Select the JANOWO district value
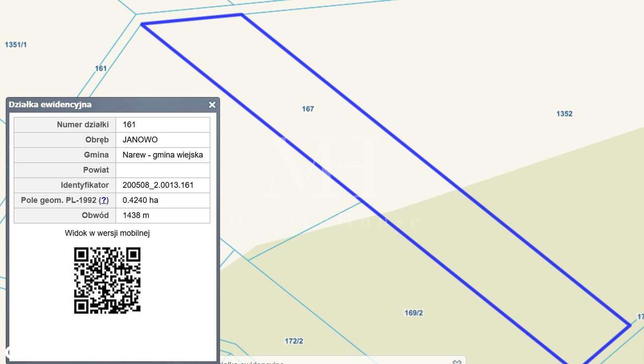 (140, 139)
